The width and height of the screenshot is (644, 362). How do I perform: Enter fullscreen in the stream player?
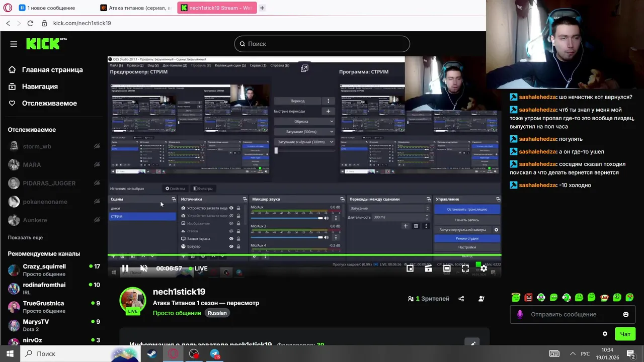[465, 268]
